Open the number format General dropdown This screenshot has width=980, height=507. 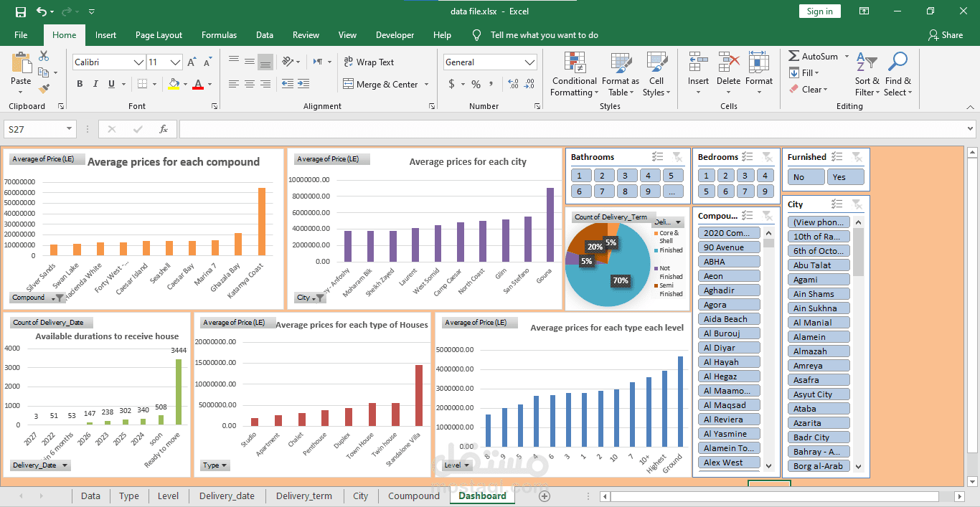[x=530, y=62]
